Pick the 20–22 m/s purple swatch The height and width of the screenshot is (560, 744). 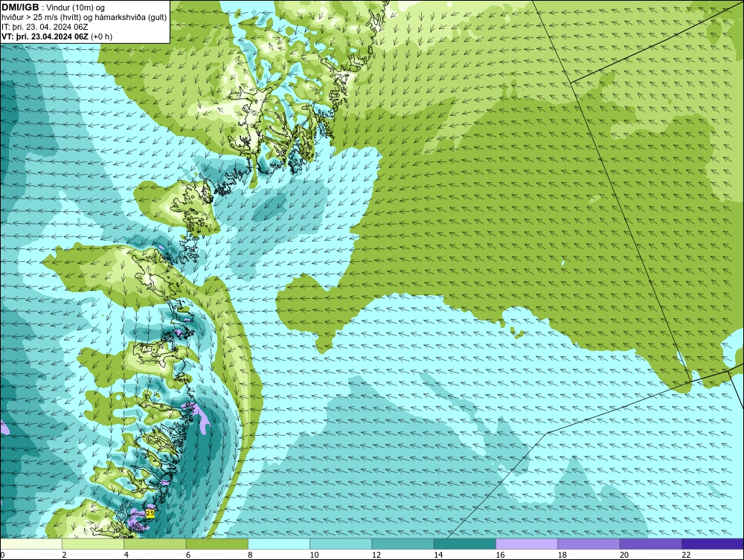651,544
